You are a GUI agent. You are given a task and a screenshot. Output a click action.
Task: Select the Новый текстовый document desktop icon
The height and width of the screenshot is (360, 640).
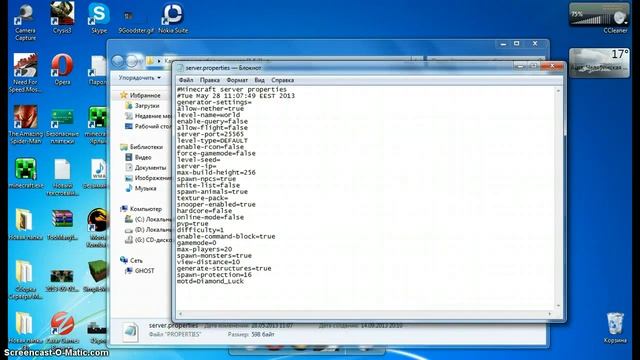coord(62,177)
